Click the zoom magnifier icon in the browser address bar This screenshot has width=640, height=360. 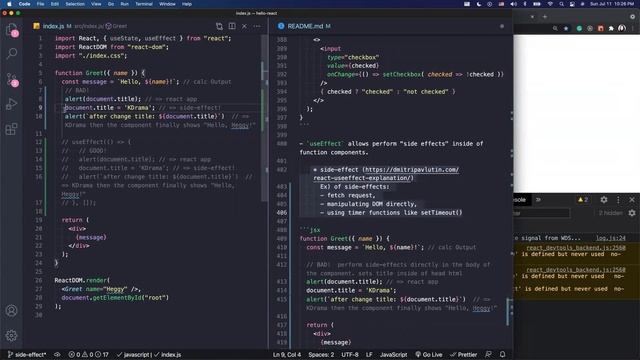[x=555, y=29]
